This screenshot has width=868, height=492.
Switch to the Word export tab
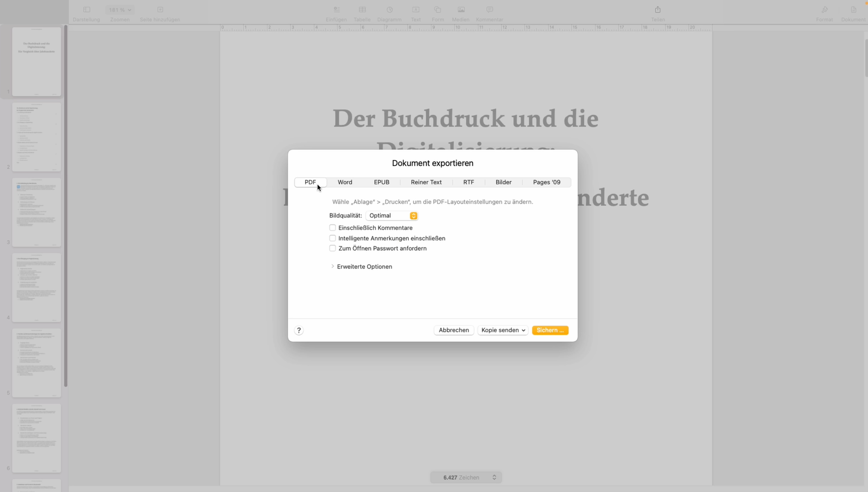coord(345,182)
